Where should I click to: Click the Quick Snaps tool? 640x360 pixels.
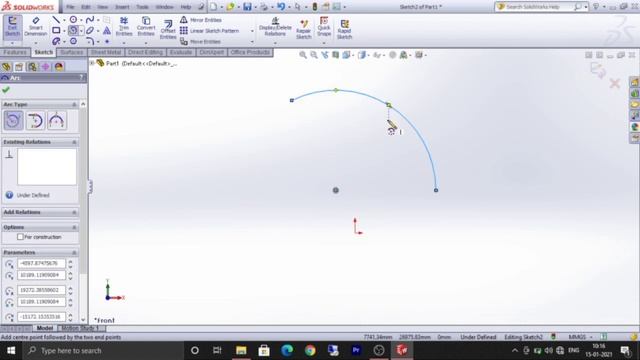(x=324, y=26)
